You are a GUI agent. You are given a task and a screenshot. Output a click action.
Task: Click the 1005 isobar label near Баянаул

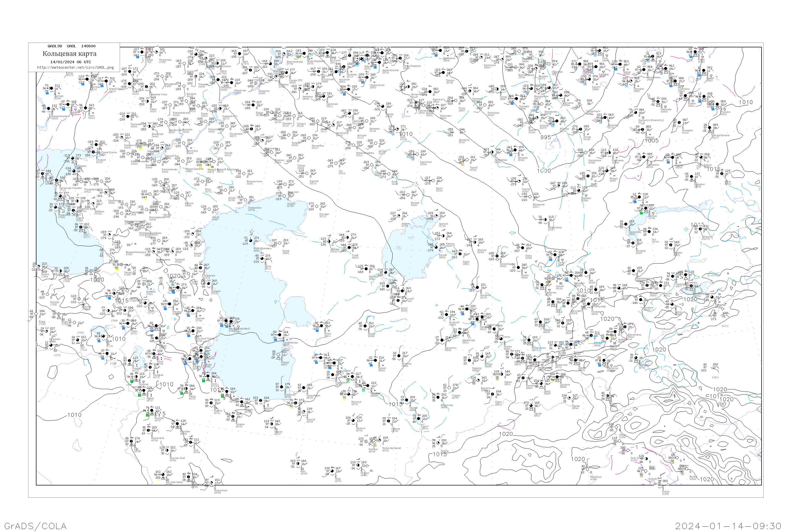[652, 140]
